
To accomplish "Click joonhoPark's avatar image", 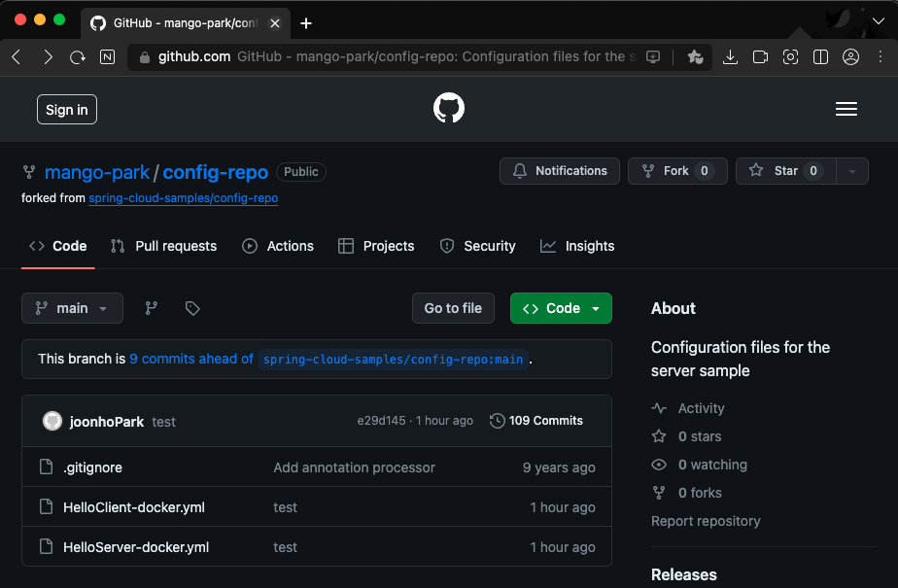I will [x=52, y=421].
